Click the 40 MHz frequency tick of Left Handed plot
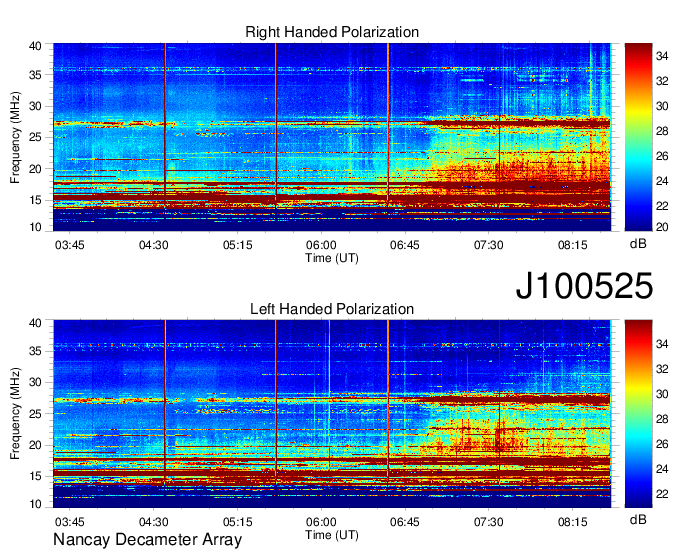The image size is (680, 552). tap(36, 323)
